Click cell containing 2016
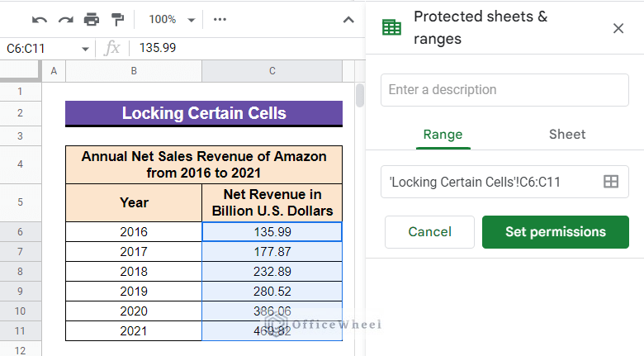Screen dimensions: 644x356 pyautogui.click(x=134, y=232)
